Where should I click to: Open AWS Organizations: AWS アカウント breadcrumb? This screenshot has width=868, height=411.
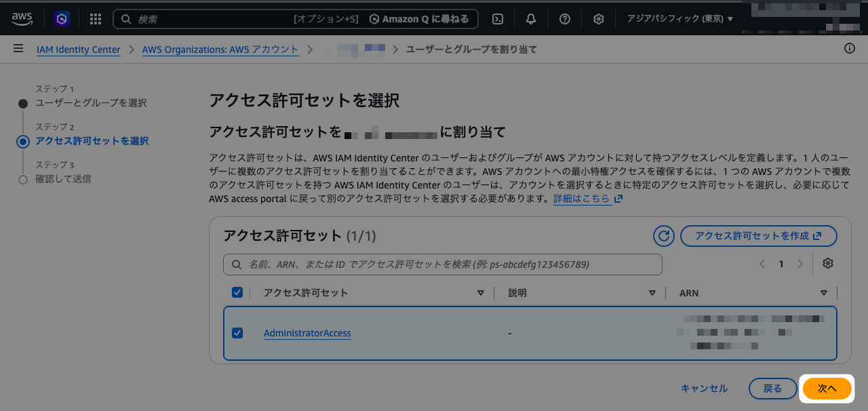coord(220,50)
